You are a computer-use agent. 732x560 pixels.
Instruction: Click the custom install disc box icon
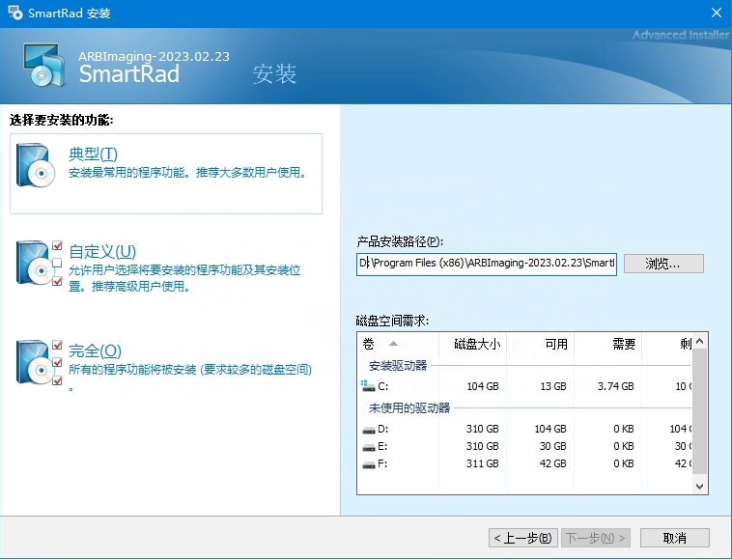point(40,263)
